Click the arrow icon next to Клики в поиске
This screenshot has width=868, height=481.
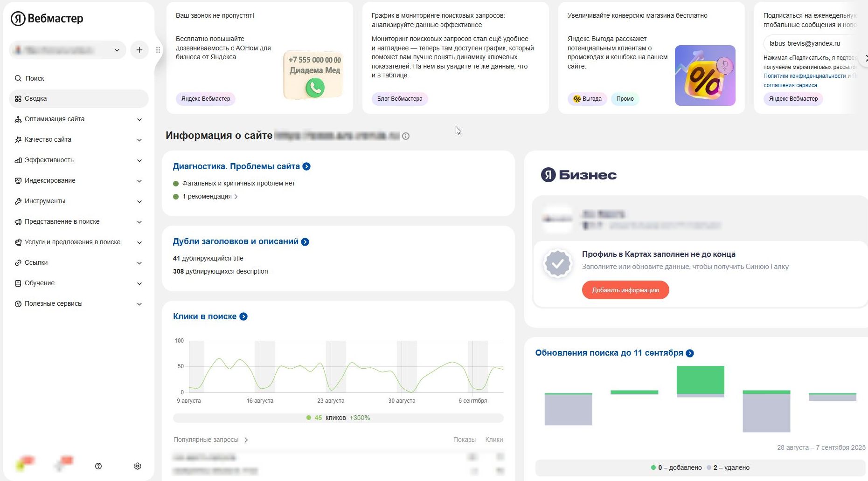point(243,316)
